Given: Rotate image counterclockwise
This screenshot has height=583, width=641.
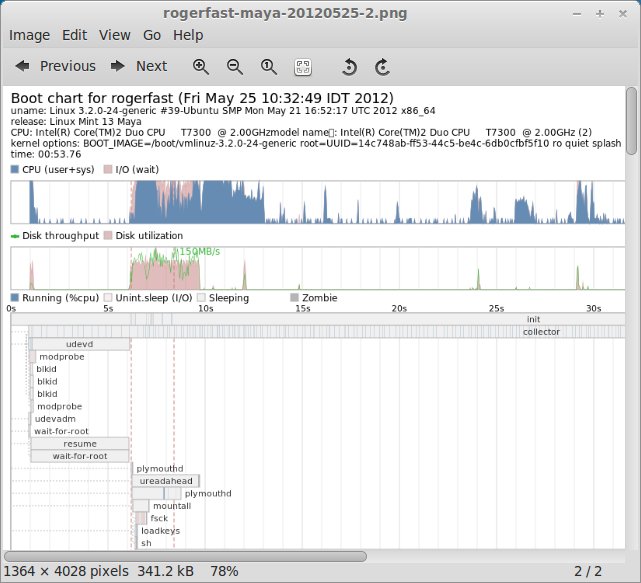Looking at the screenshot, I should pyautogui.click(x=349, y=66).
